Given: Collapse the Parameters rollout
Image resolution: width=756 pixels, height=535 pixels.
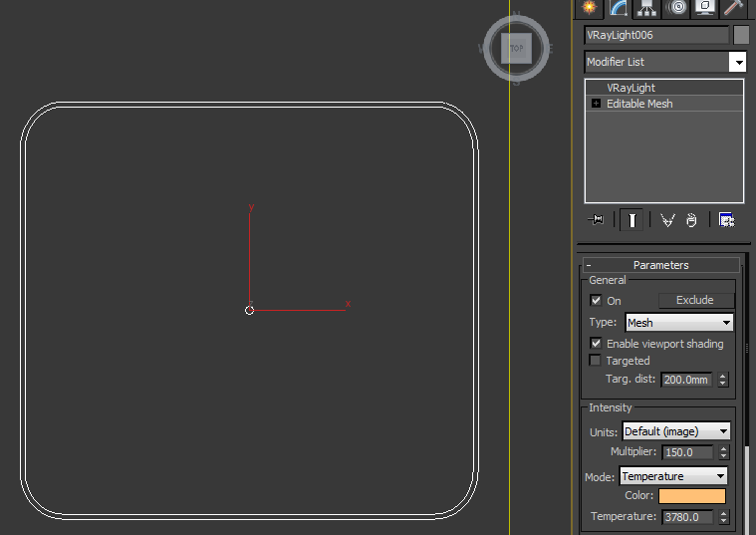Looking at the screenshot, I should pyautogui.click(x=661, y=265).
